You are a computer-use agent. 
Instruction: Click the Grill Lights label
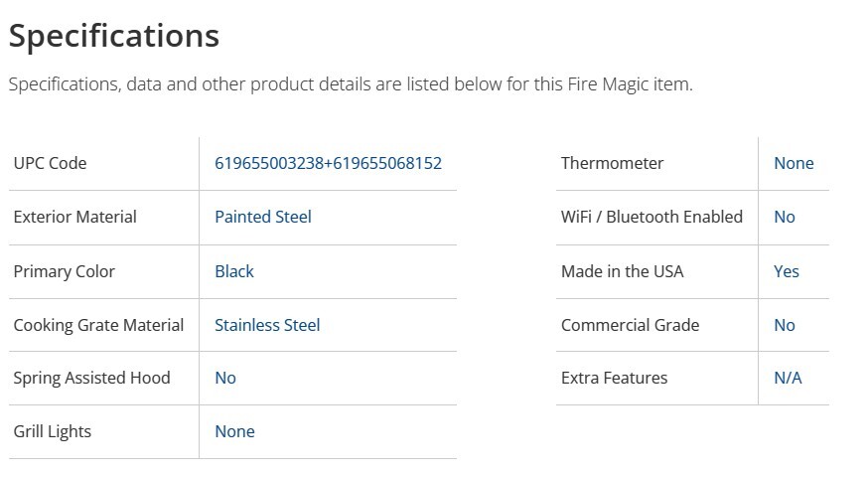coord(52,431)
